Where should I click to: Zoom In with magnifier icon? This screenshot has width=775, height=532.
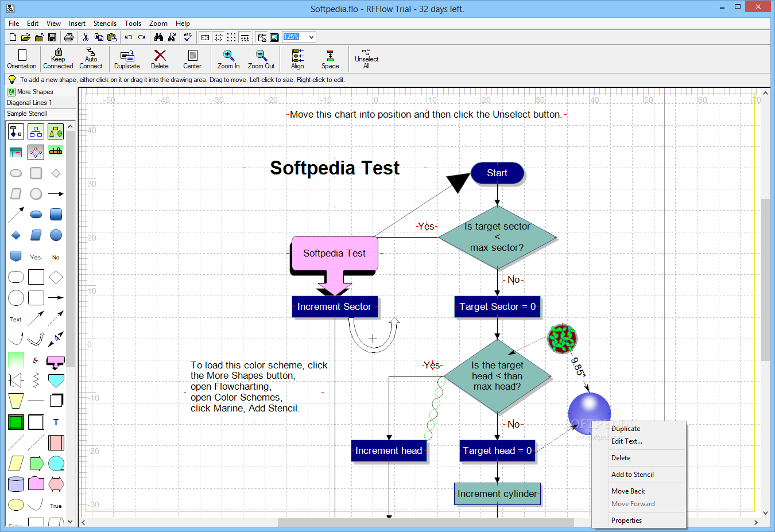tap(228, 59)
